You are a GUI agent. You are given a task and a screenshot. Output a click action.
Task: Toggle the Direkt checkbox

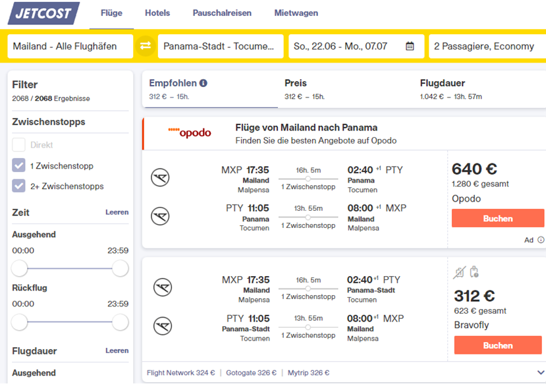(x=19, y=144)
